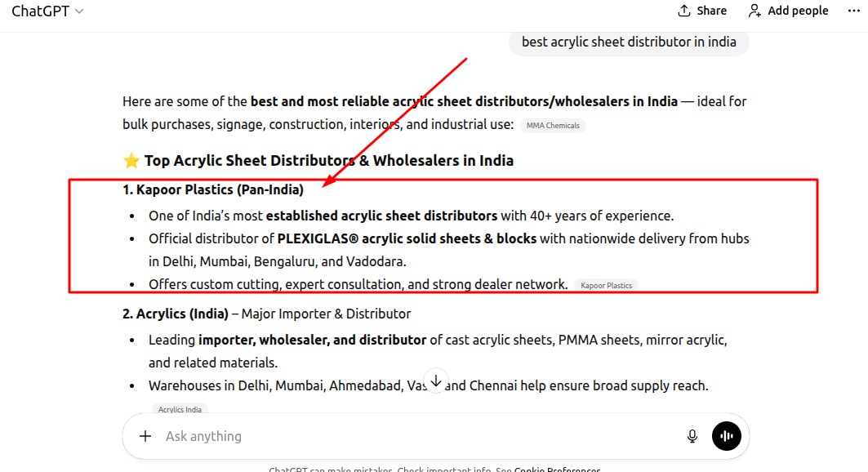The image size is (868, 472).
Task: Open the Cookie Preferences link
Action: (x=557, y=470)
